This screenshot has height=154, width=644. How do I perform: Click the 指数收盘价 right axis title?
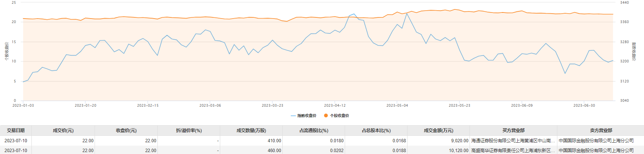coord(634,52)
